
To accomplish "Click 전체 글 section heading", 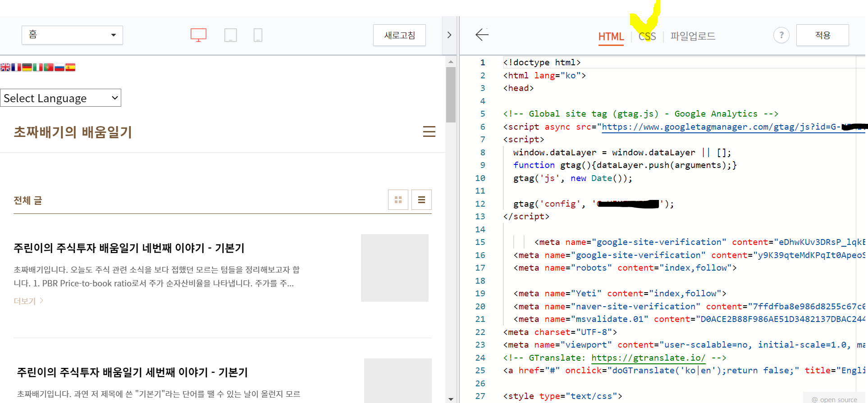I will click(x=28, y=200).
